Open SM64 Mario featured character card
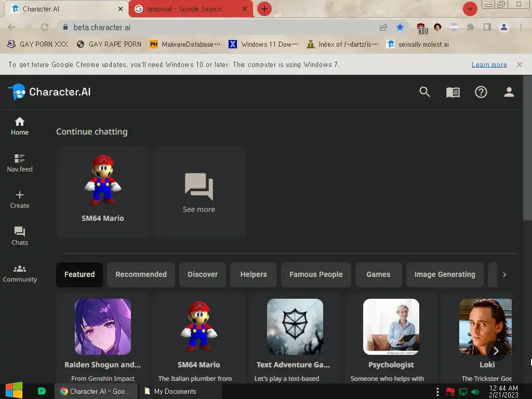Screen dimensions: 532x399 tap(199, 339)
